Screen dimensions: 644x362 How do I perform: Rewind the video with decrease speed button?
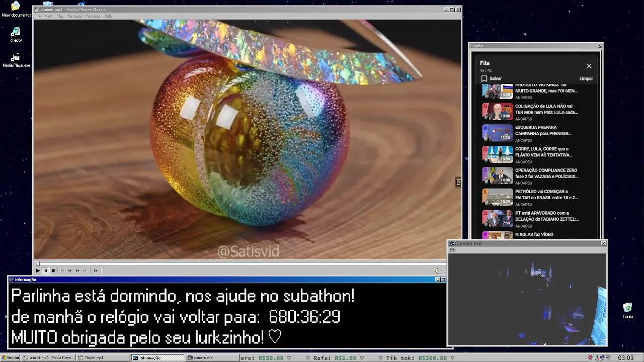(x=69, y=270)
